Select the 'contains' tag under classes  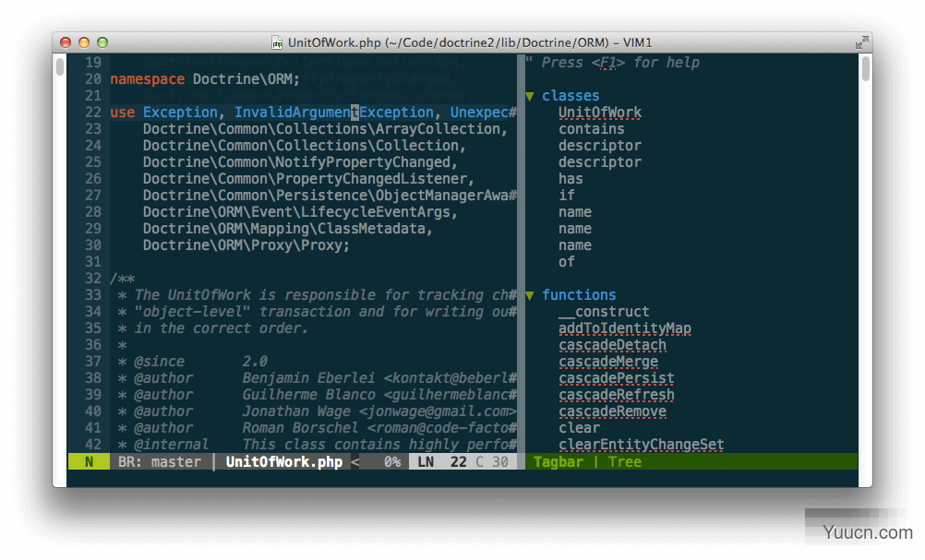coord(592,129)
